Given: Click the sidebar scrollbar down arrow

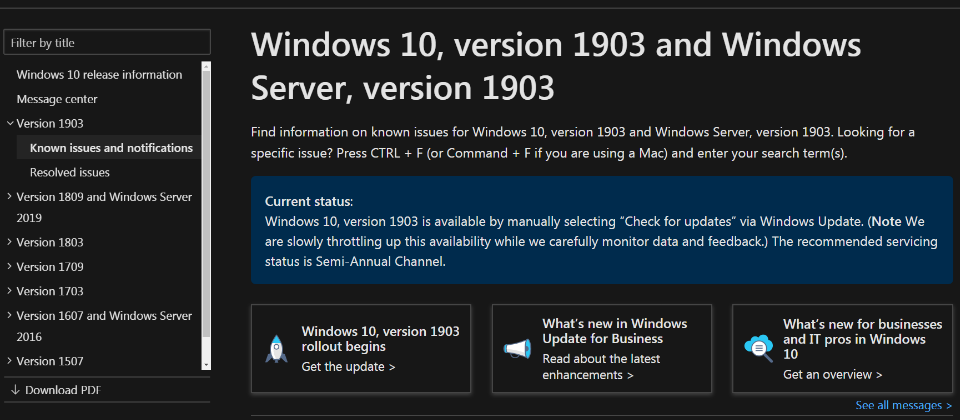Looking at the screenshot, I should click(206, 365).
